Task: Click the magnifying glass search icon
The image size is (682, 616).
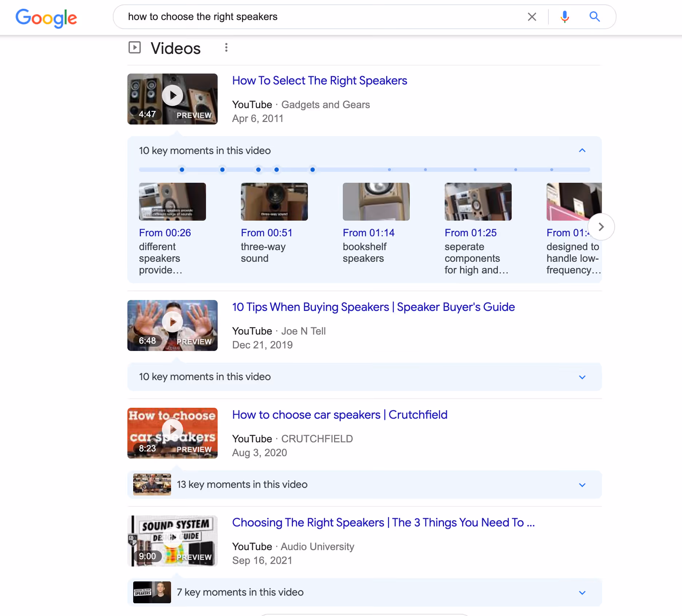Action: coord(595,17)
